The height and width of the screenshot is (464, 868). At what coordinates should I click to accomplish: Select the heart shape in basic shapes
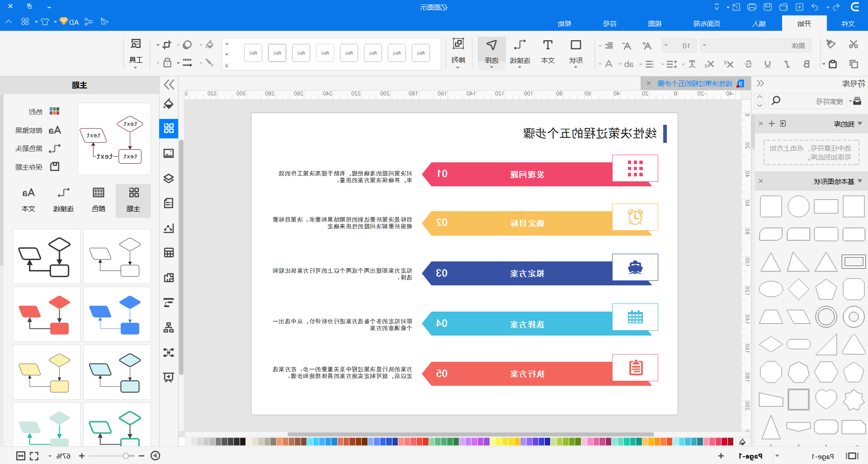826,399
